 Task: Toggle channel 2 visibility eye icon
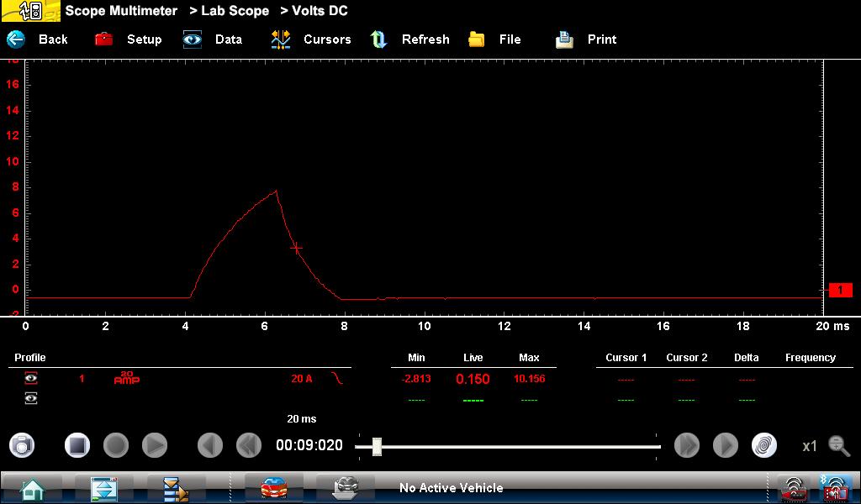(x=31, y=398)
